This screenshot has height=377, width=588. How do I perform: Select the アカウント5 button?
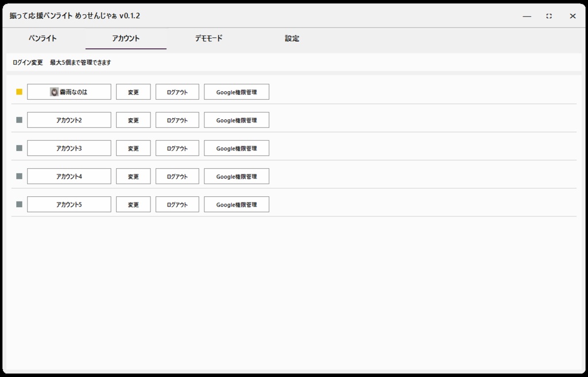(x=69, y=204)
